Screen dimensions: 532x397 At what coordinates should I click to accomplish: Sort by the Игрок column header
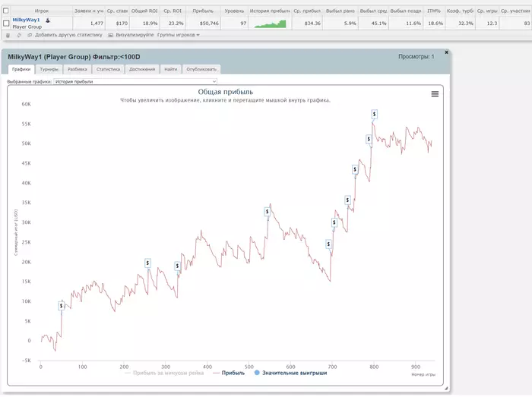[41, 11]
